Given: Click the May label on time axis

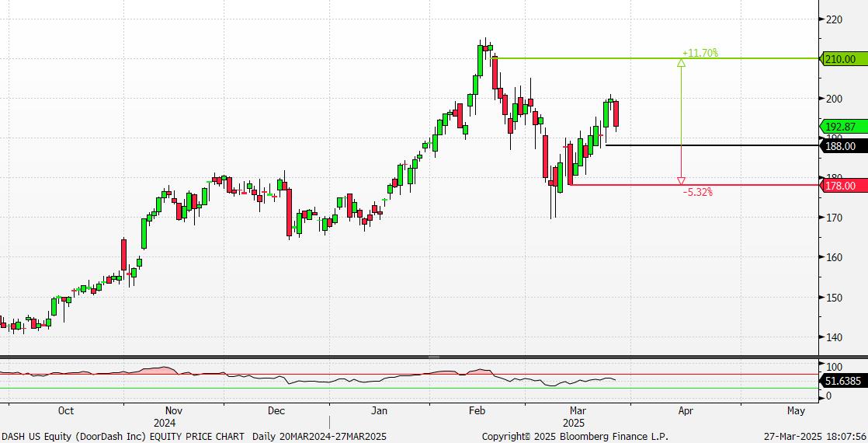Looking at the screenshot, I should click(x=796, y=411).
